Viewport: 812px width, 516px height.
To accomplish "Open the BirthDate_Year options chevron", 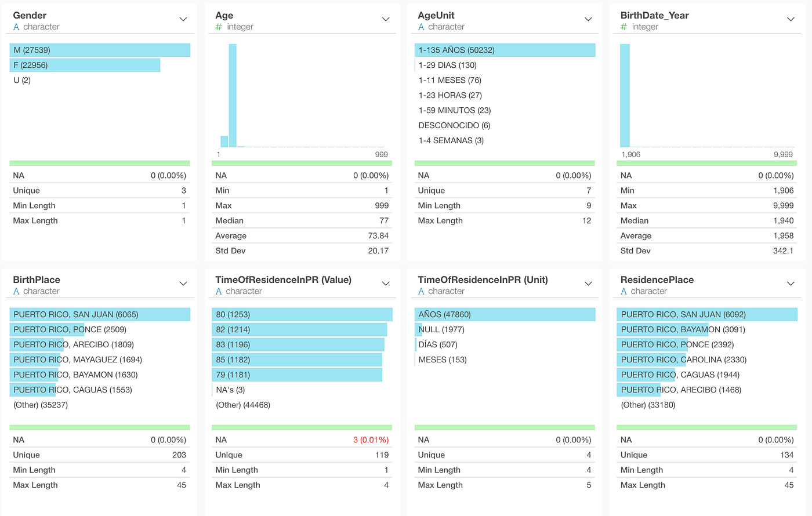I will pyautogui.click(x=791, y=19).
